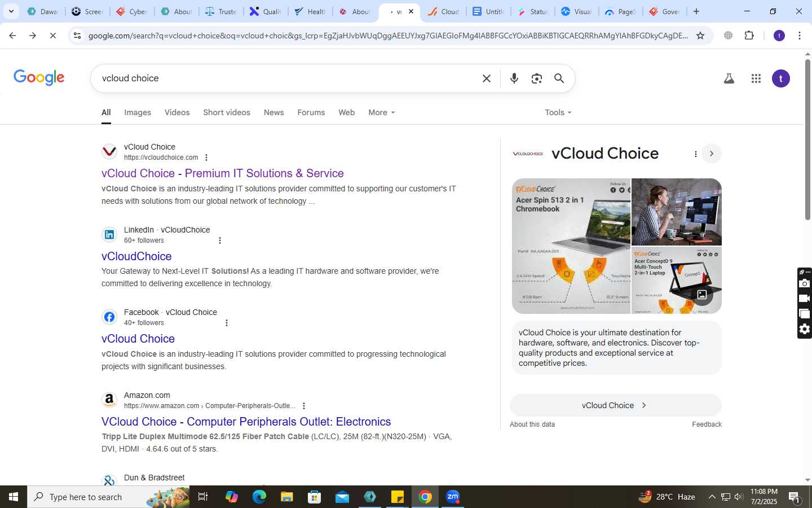The image size is (812, 508).
Task: Select the Forums search tab
Action: click(x=311, y=112)
